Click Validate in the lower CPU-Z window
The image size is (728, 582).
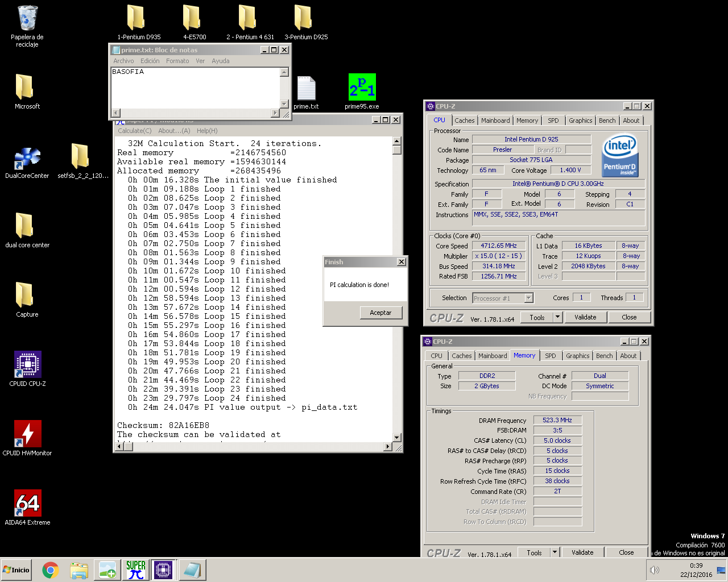point(582,552)
